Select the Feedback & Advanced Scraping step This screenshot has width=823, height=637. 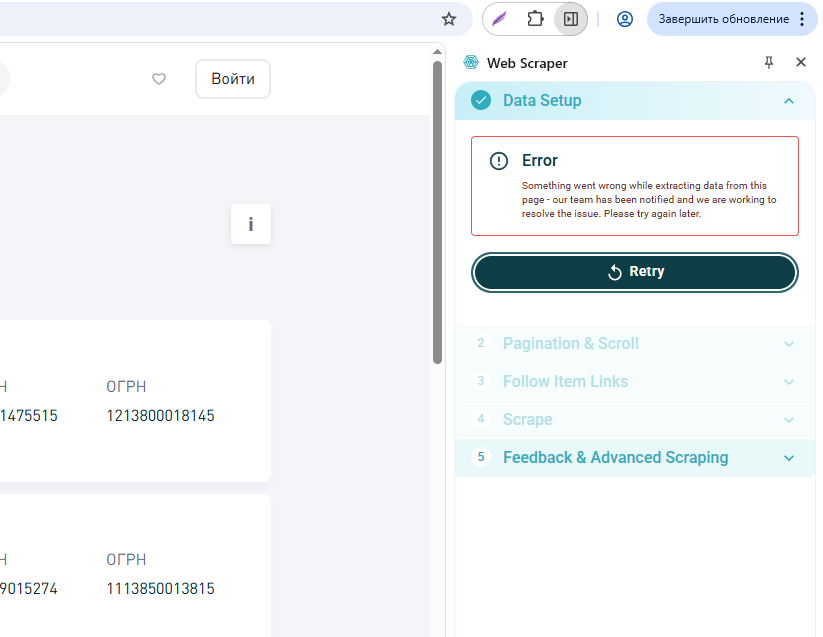(x=615, y=458)
